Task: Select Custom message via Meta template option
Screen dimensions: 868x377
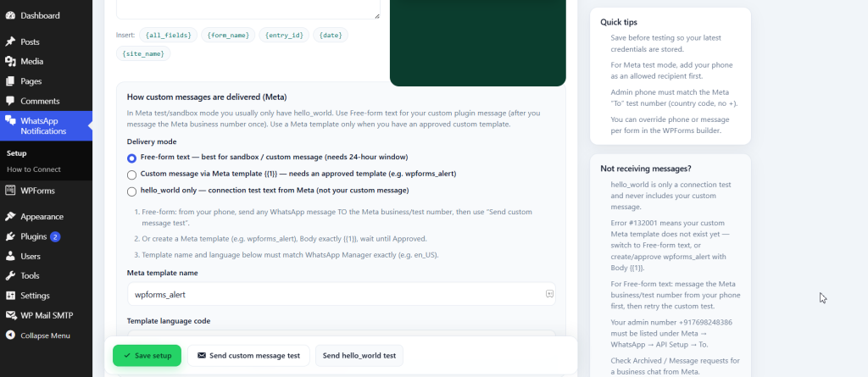Action: pos(131,175)
